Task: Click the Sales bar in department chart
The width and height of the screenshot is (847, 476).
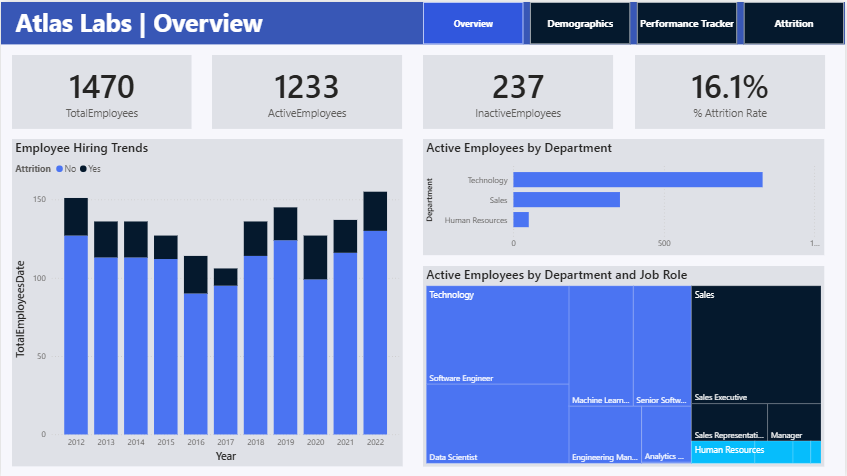Action: coord(567,199)
